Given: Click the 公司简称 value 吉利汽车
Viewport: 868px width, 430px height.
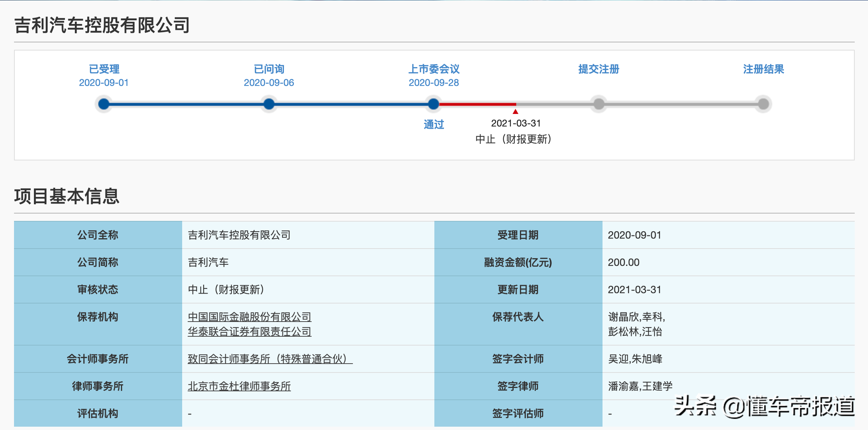Looking at the screenshot, I should [x=208, y=262].
